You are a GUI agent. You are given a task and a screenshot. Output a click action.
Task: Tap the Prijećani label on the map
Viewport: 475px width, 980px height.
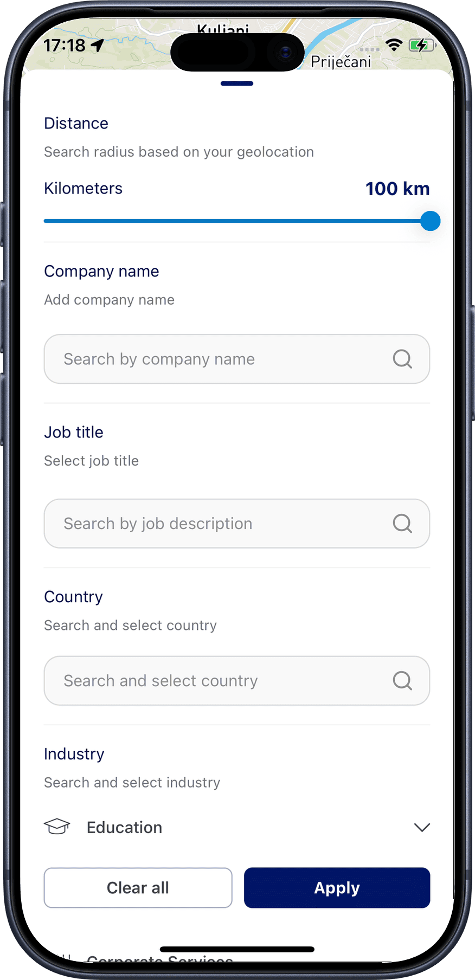tap(341, 62)
